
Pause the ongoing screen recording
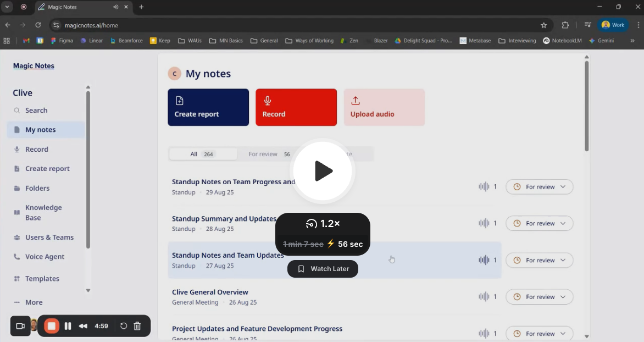coord(68,326)
